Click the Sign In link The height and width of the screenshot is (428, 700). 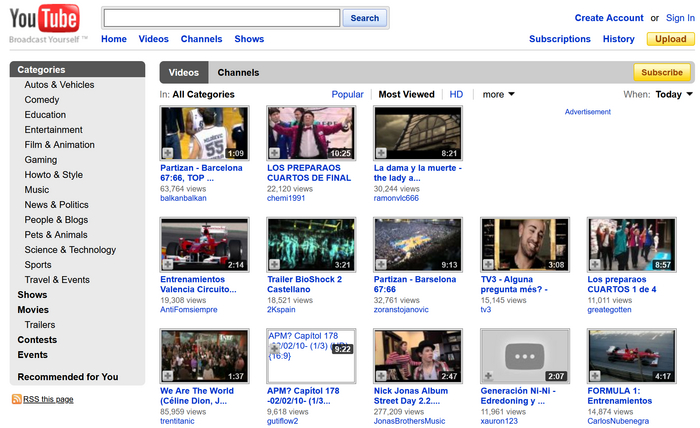680,18
